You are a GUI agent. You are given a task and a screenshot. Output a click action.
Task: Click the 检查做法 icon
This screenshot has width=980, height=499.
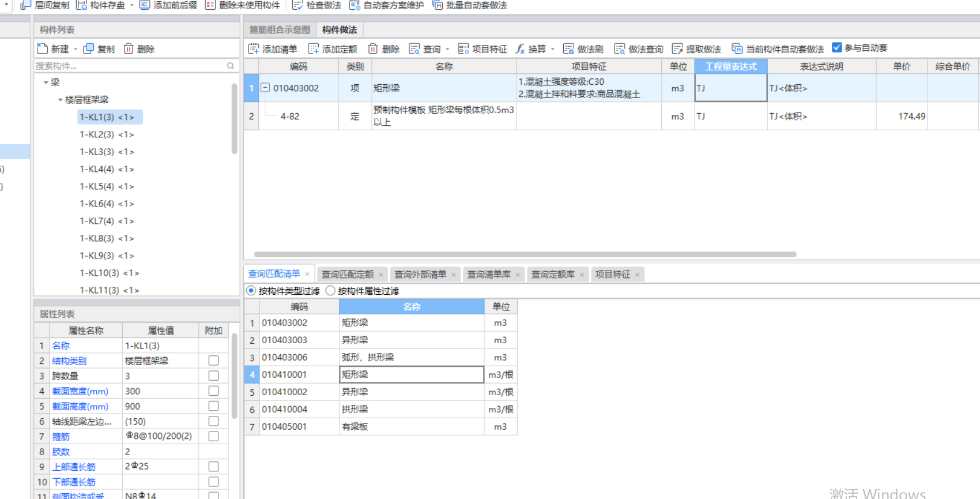[x=297, y=5]
